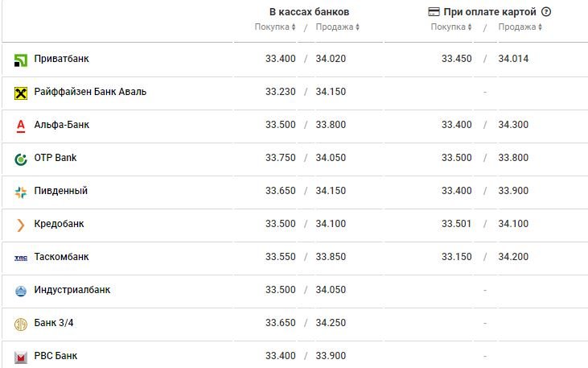
Task: Open the Индустриалбанк name link
Action: point(72,290)
